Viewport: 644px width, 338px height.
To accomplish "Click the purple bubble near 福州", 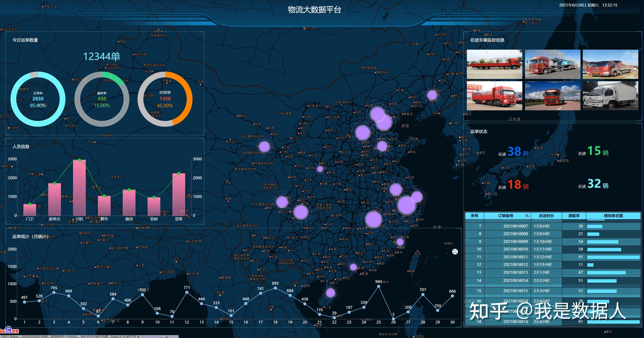I will pyautogui.click(x=400, y=242).
